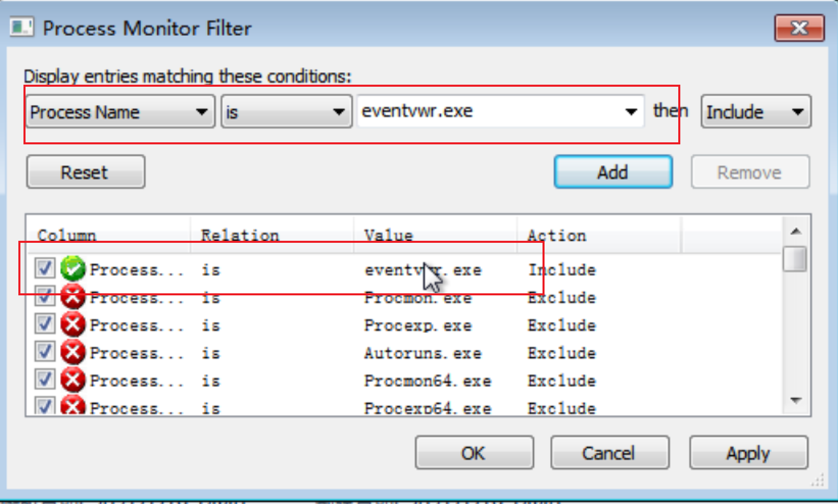Click the green include icon for eventvwr.exe
838x504 pixels.
[x=72, y=269]
